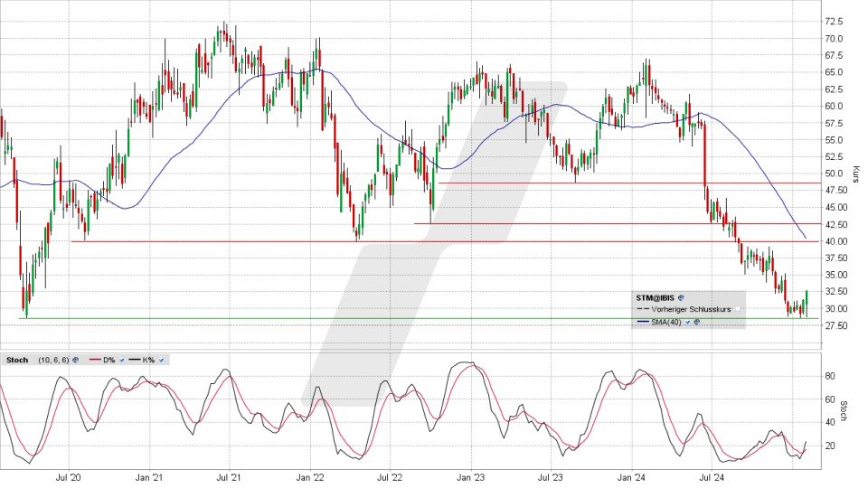Click the SMA(40) legend label
868x488 pixels.
click(666, 322)
